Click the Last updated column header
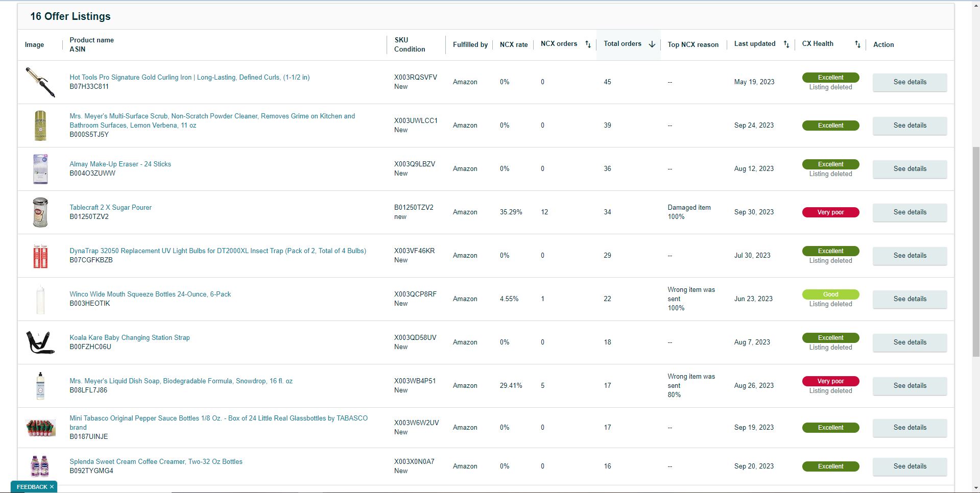Viewport: 980px width, 493px height. (755, 44)
